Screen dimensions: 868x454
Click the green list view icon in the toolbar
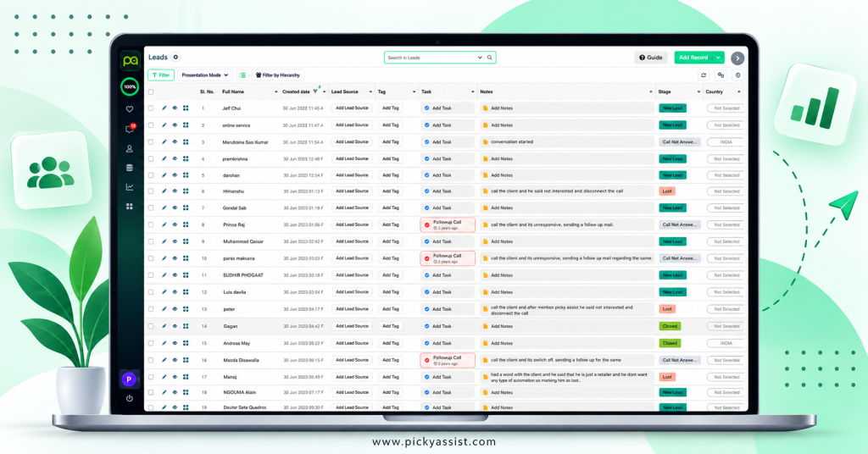click(x=242, y=75)
